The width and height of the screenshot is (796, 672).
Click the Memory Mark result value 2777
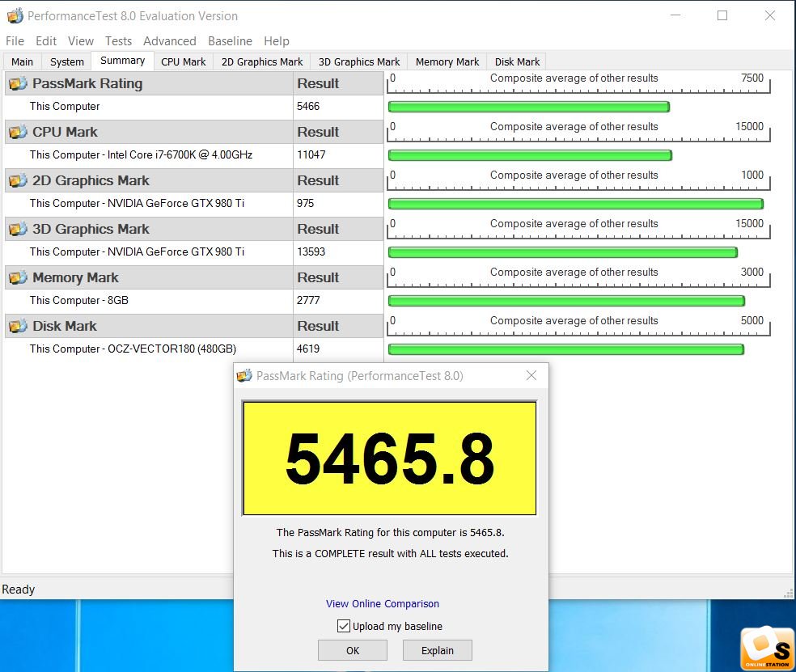(308, 301)
